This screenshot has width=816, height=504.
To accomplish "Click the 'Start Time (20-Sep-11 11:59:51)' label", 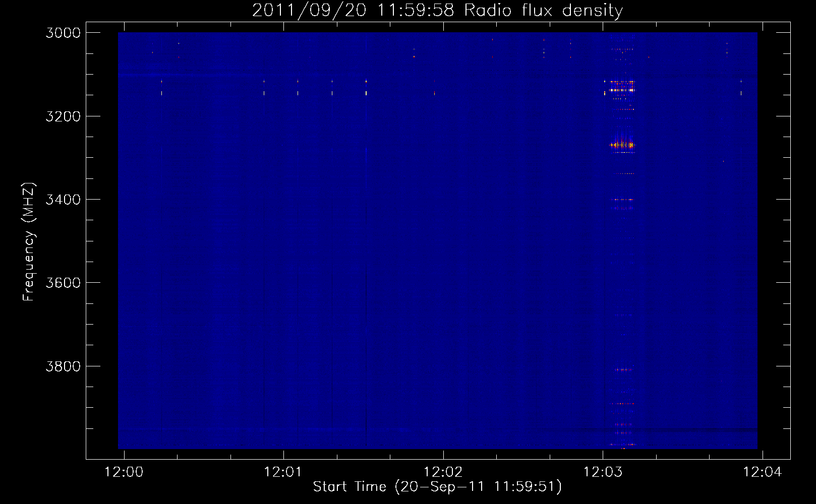I will (437, 487).
